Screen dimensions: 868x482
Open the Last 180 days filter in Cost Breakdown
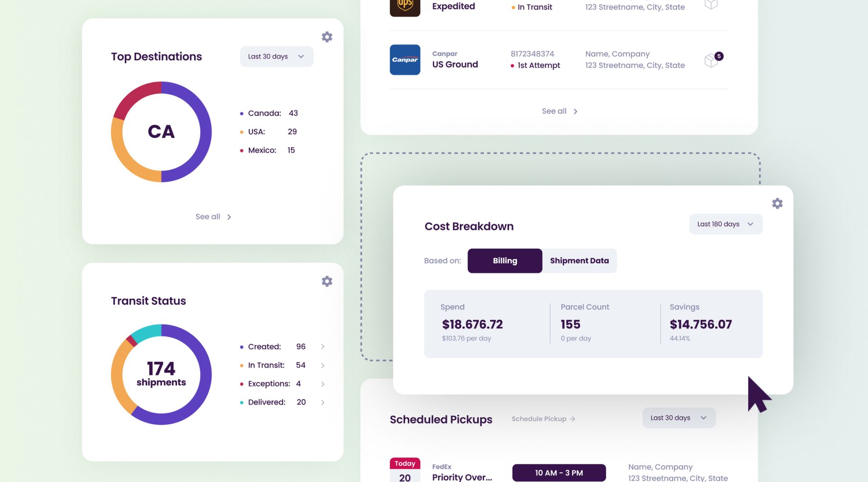coord(725,224)
